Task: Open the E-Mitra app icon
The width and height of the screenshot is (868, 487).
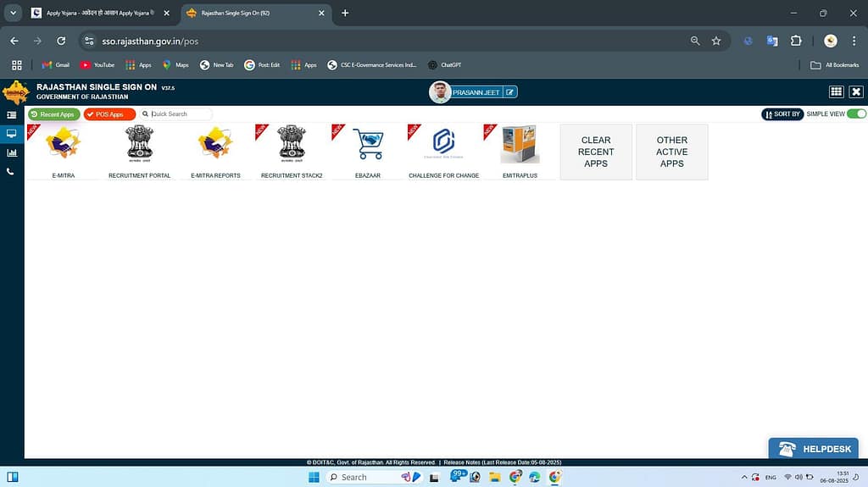Action: click(x=63, y=145)
